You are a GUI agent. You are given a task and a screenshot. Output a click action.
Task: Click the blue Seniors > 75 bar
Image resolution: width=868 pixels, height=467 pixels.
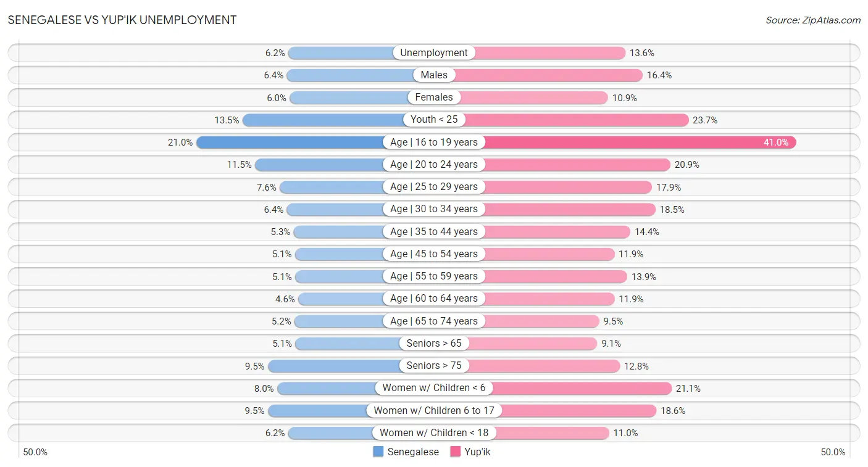click(x=333, y=366)
